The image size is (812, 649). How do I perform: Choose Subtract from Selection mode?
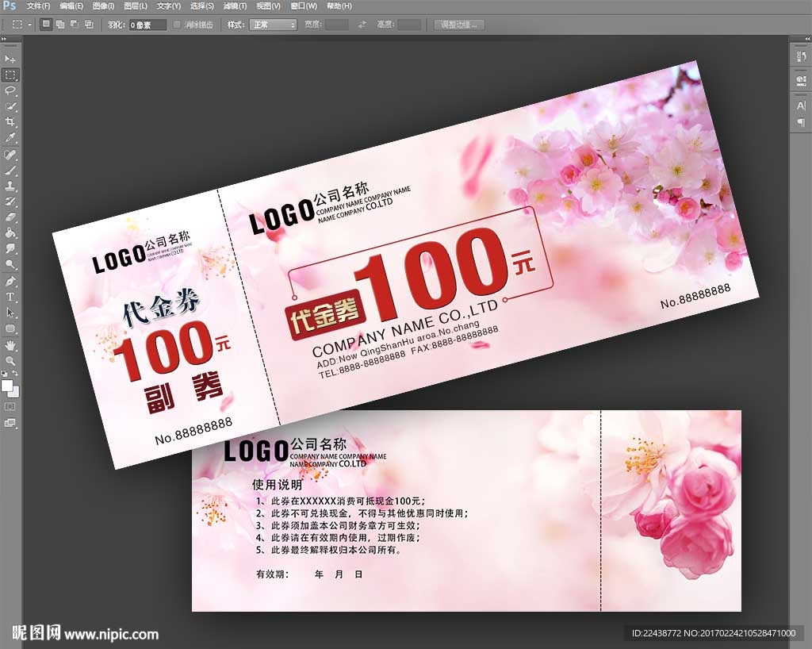75,25
